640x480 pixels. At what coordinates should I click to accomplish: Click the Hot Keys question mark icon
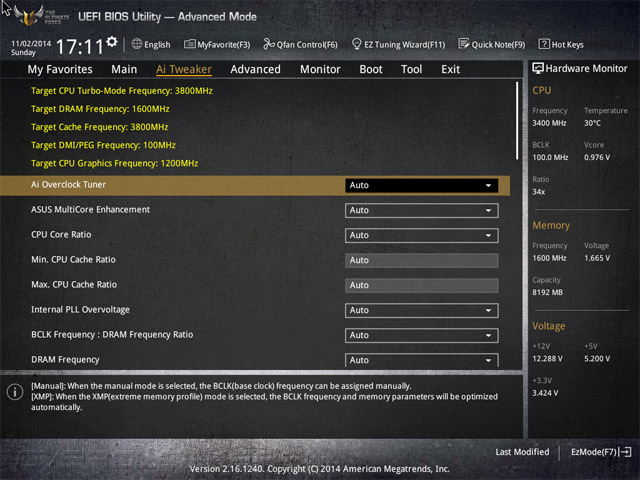[x=544, y=44]
